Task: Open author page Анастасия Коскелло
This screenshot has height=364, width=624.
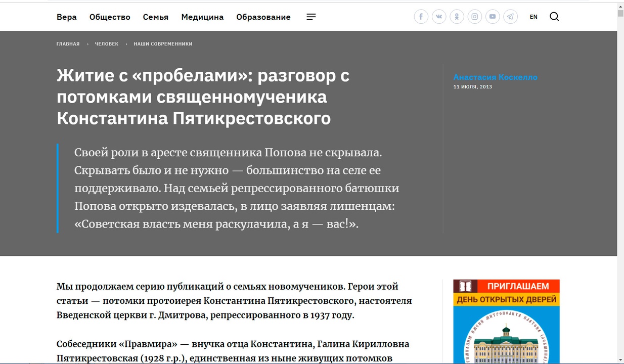Action: pos(496,77)
